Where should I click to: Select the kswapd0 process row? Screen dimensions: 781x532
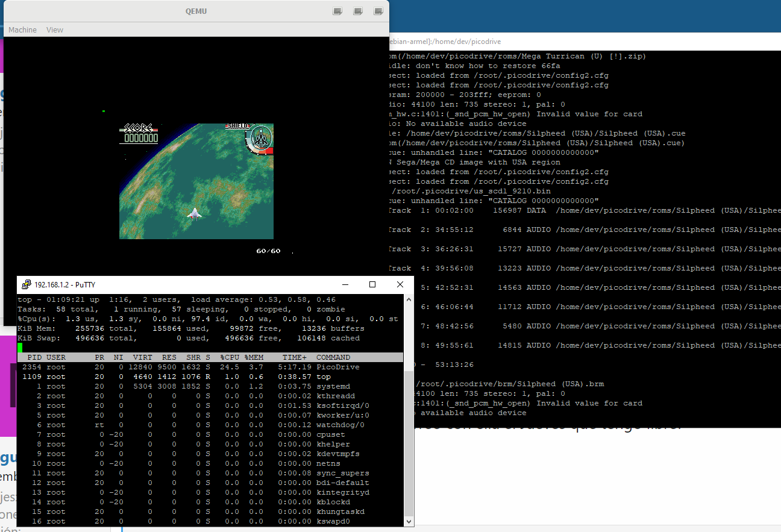210,521
